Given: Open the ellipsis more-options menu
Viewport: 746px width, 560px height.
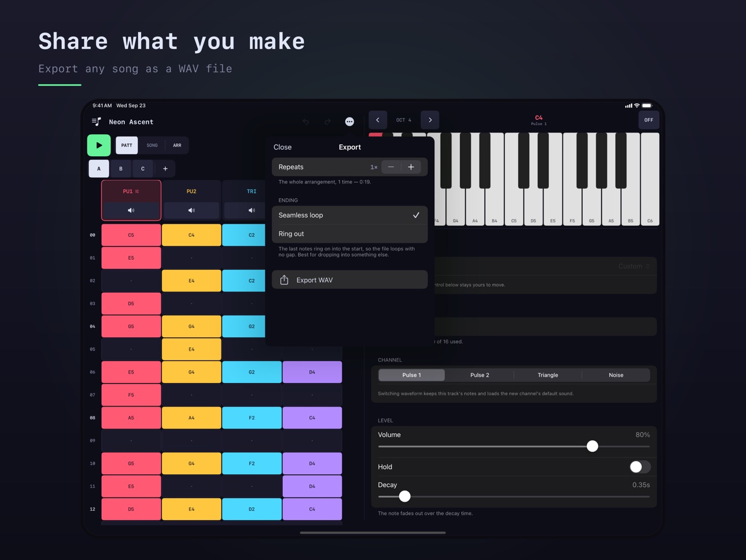Looking at the screenshot, I should pyautogui.click(x=349, y=121).
